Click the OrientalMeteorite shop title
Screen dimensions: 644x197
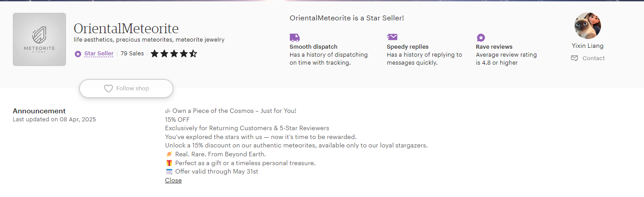click(126, 29)
